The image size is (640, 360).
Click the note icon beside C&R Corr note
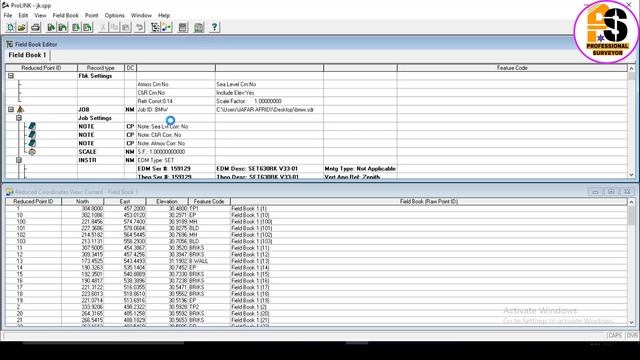pos(32,135)
